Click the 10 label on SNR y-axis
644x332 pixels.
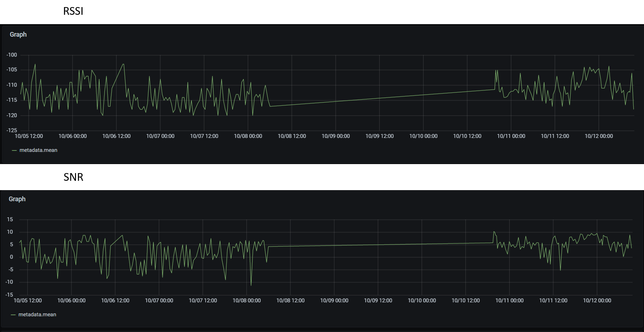pyautogui.click(x=10, y=232)
